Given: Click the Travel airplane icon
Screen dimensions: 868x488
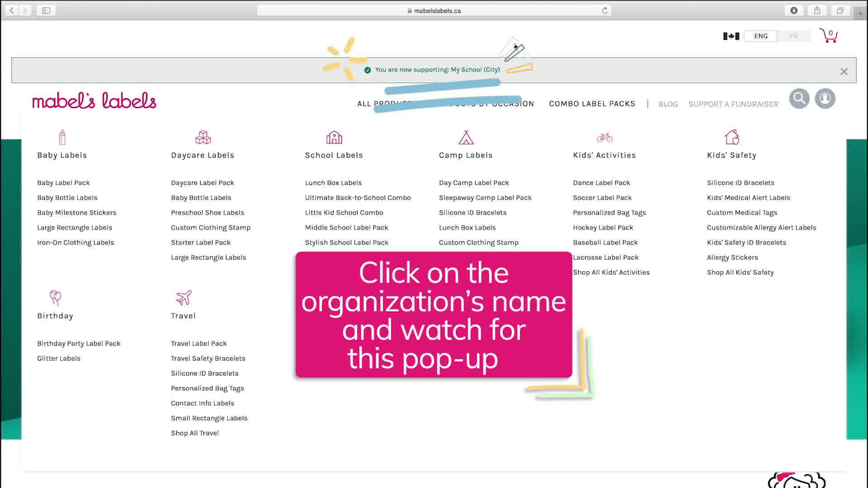Looking at the screenshot, I should pos(184,298).
